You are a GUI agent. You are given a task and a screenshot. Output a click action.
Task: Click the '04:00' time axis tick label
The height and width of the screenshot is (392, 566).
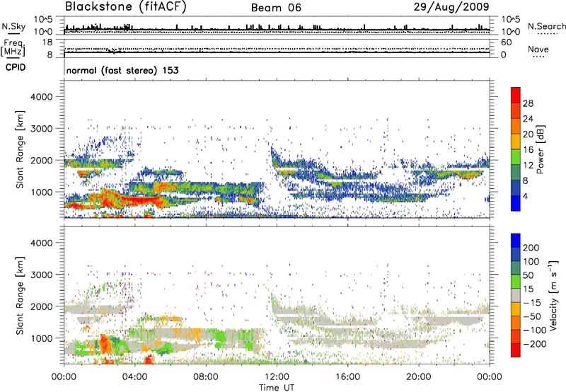[x=134, y=377]
